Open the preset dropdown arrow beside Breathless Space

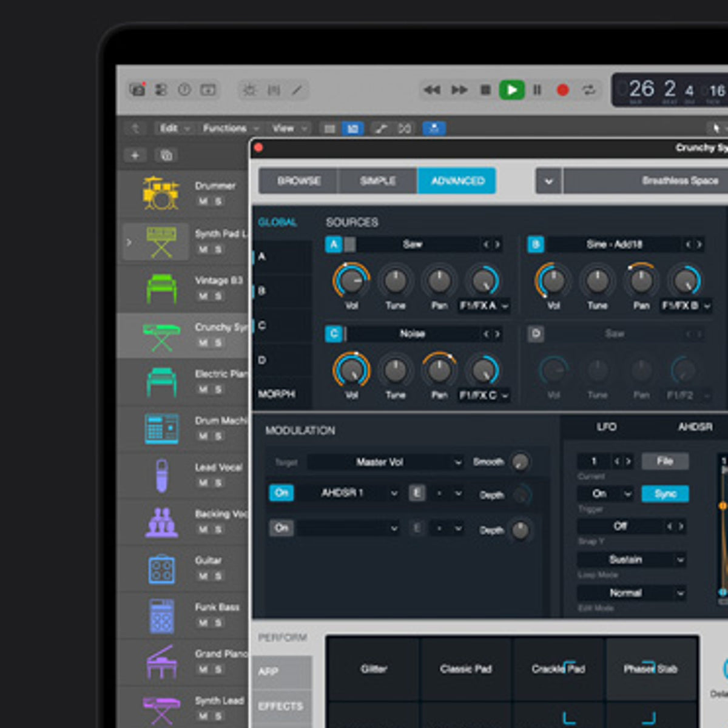(548, 181)
